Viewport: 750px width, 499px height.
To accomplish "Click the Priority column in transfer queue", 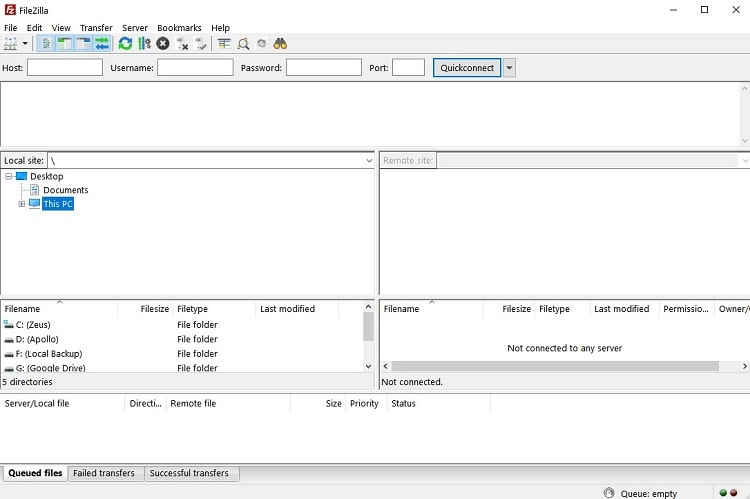I will tap(364, 404).
